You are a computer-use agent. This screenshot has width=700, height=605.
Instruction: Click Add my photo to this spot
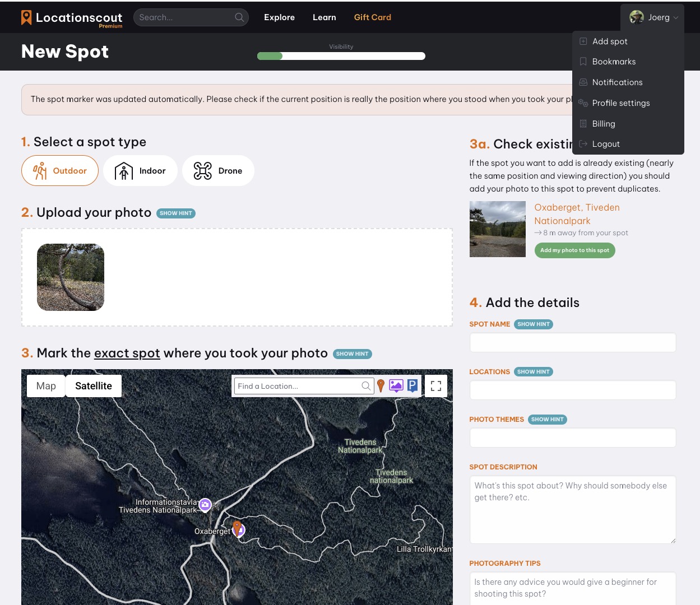coord(574,250)
